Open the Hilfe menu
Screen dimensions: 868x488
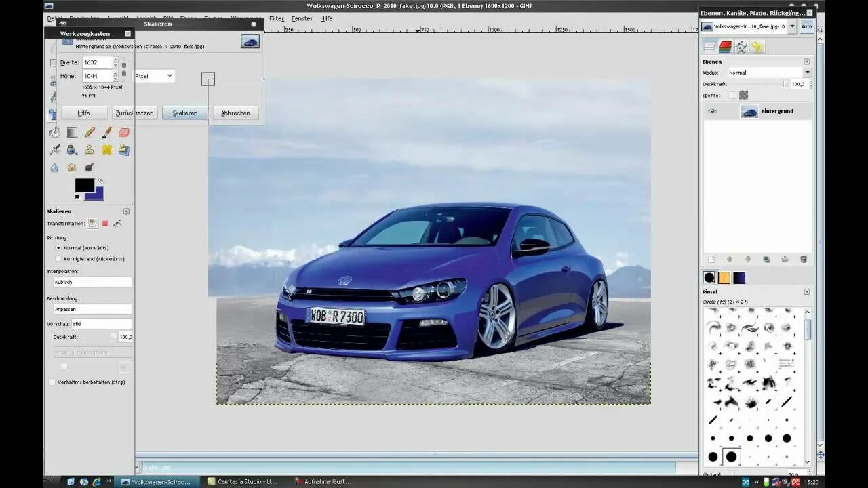tap(326, 19)
